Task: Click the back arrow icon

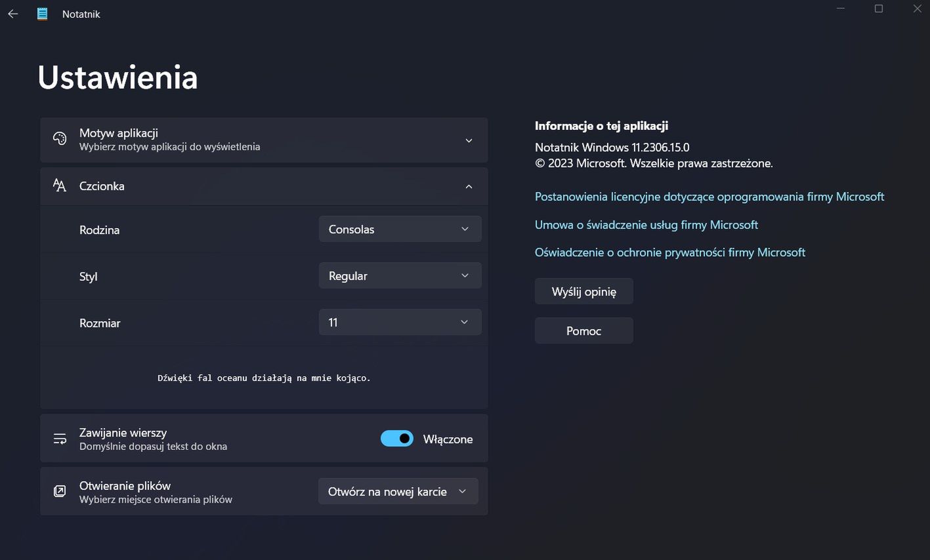Action: tap(13, 14)
